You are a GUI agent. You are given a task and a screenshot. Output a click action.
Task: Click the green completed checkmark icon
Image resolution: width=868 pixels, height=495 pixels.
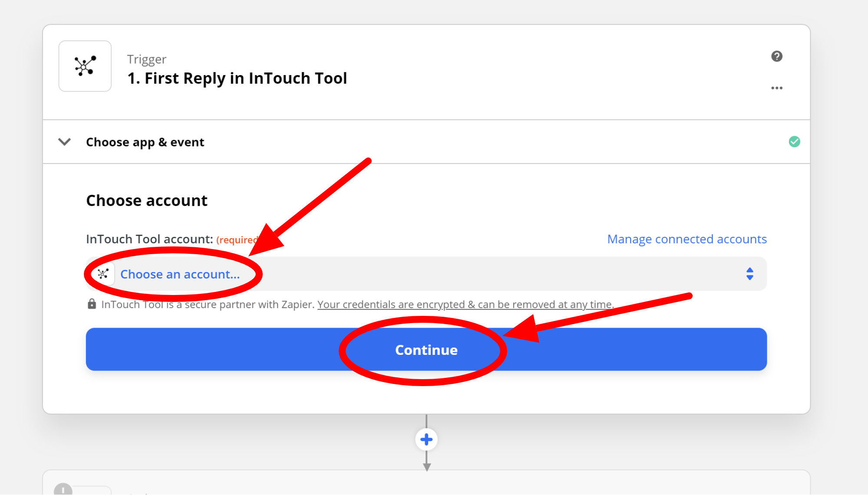(795, 142)
